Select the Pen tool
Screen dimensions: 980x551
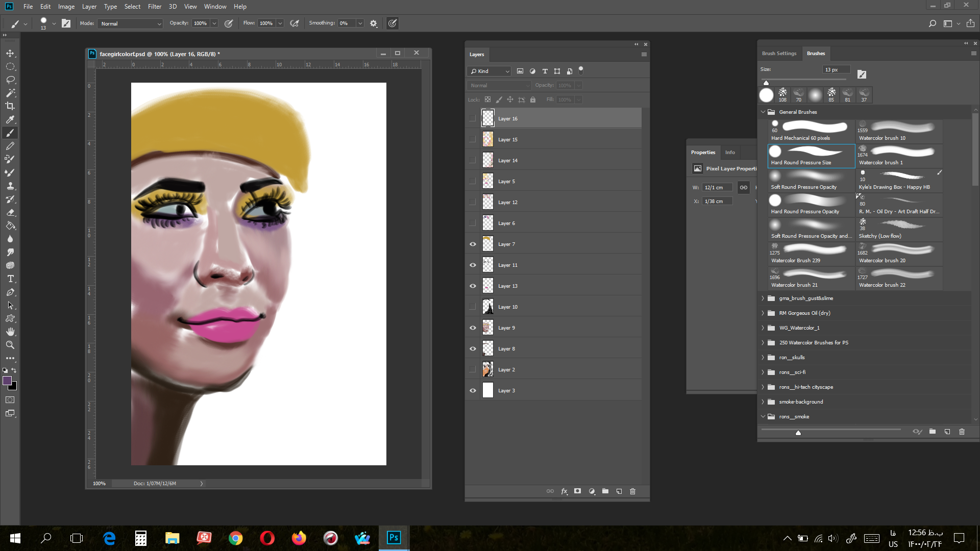pyautogui.click(x=10, y=292)
